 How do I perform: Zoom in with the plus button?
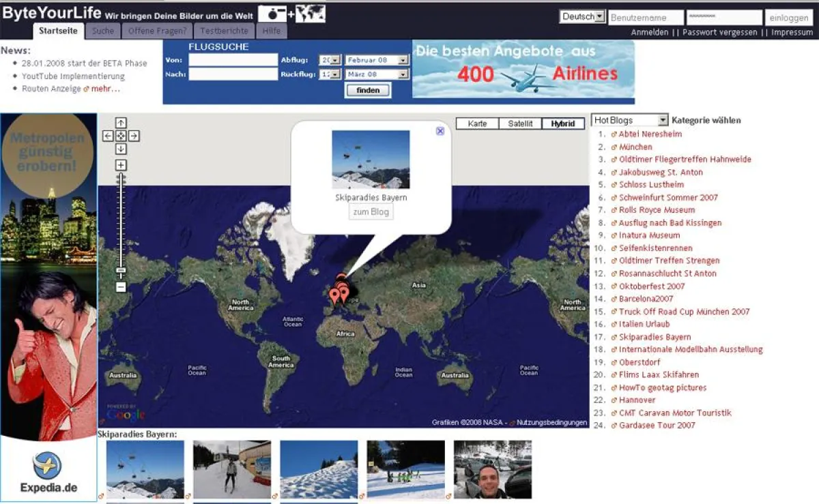pos(121,165)
